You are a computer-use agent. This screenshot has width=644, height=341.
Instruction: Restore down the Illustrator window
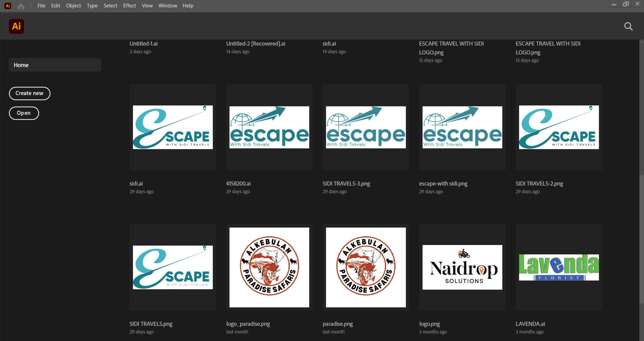pos(626,4)
